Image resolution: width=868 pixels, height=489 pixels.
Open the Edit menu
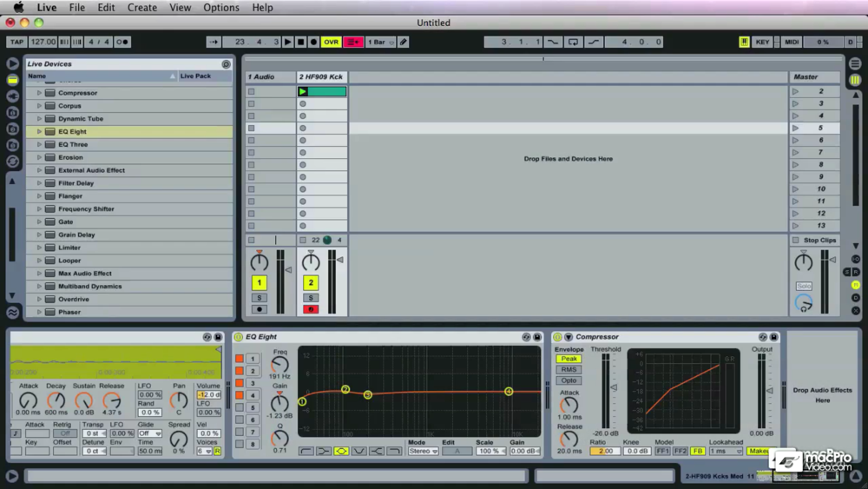tap(106, 7)
